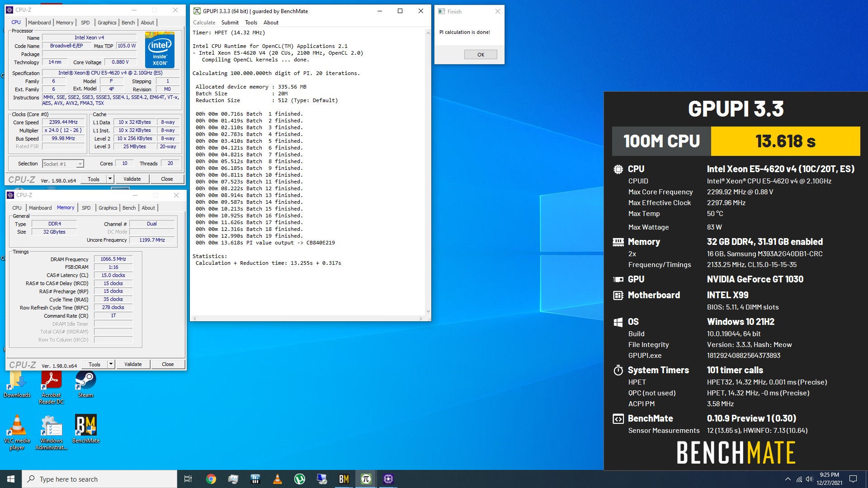Switch to the Mainboard tab in the upper CPU-Z window

point(39,23)
